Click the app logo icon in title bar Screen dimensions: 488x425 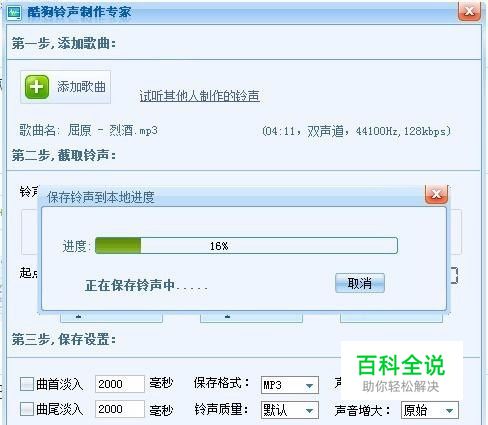14,13
